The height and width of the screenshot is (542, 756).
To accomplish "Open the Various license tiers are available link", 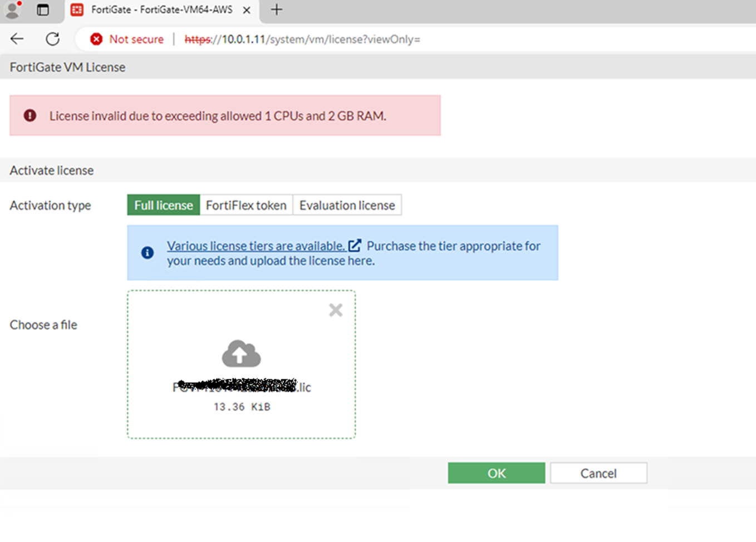I will pos(256,246).
